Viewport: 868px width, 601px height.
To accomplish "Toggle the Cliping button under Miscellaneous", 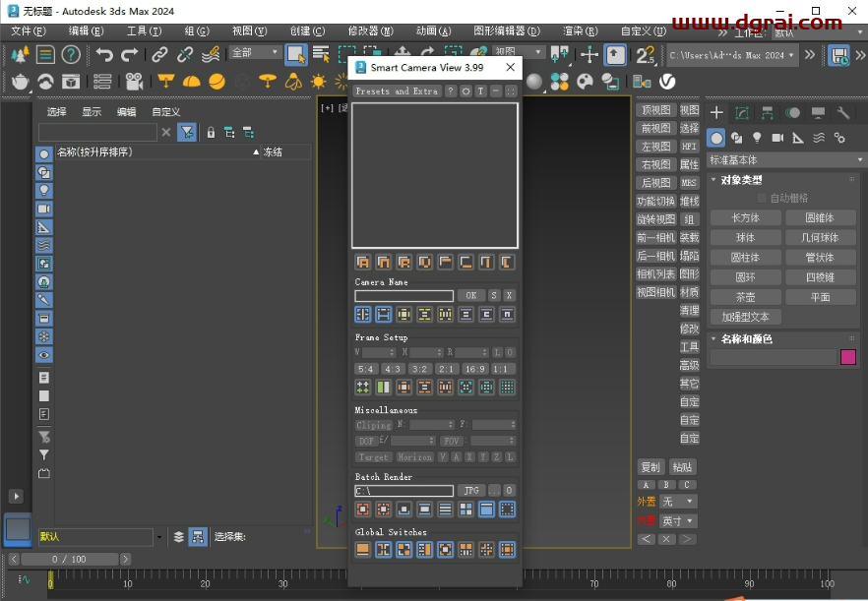I will (374, 425).
